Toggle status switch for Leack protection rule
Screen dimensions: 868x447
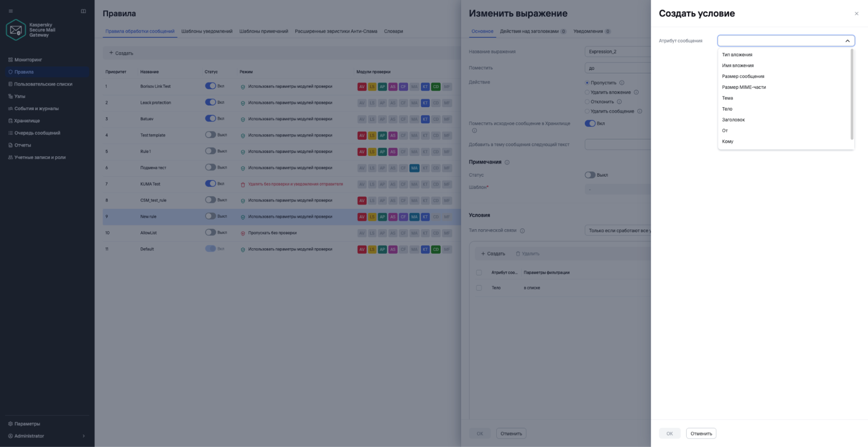tap(211, 102)
